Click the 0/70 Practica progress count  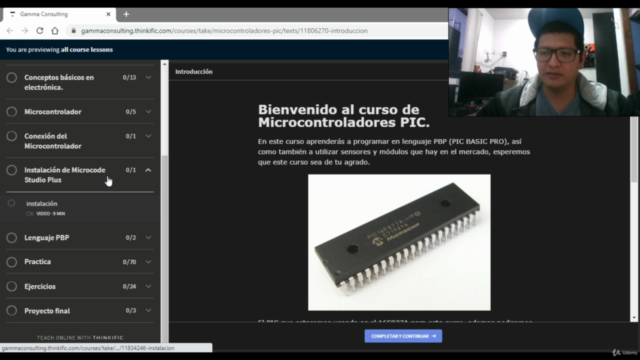(x=129, y=262)
